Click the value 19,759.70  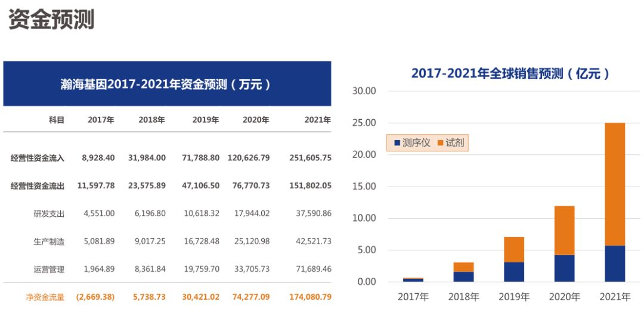[202, 270]
